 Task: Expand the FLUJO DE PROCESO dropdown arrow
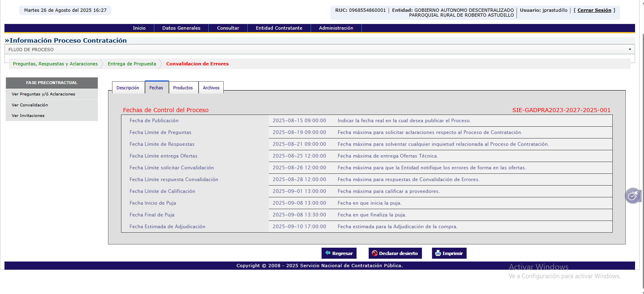click(630, 50)
